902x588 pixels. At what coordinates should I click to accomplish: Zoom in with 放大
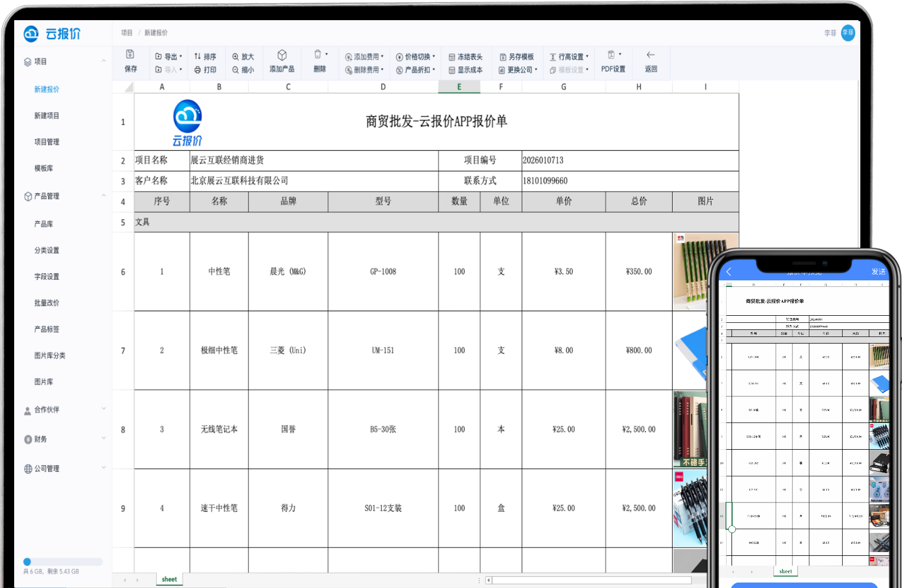(x=243, y=57)
